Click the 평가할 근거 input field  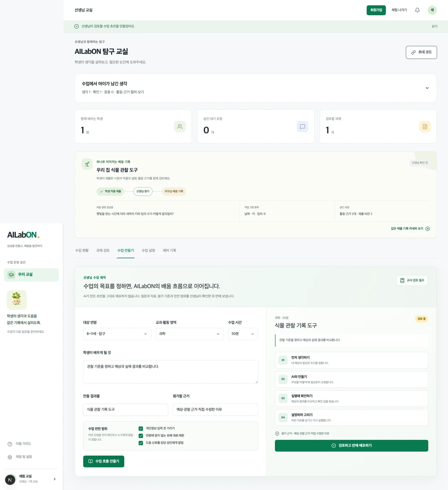[x=216, y=410]
